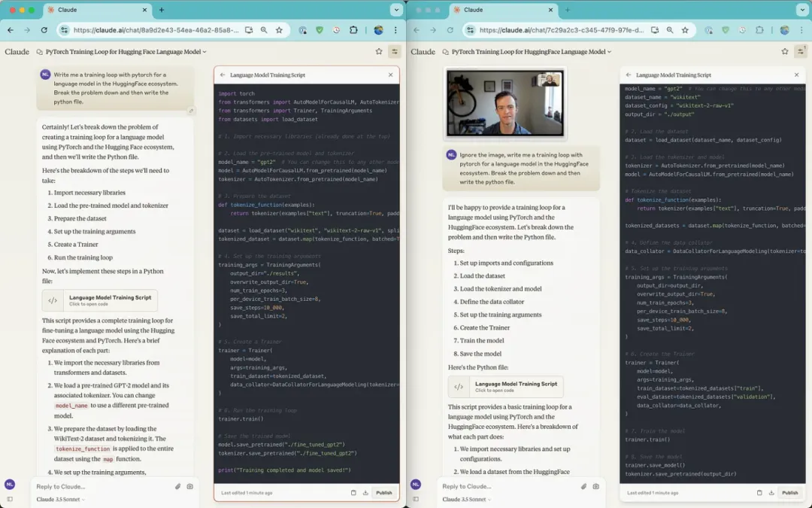Open the Extensions puzzle icon in the left browser

point(353,30)
